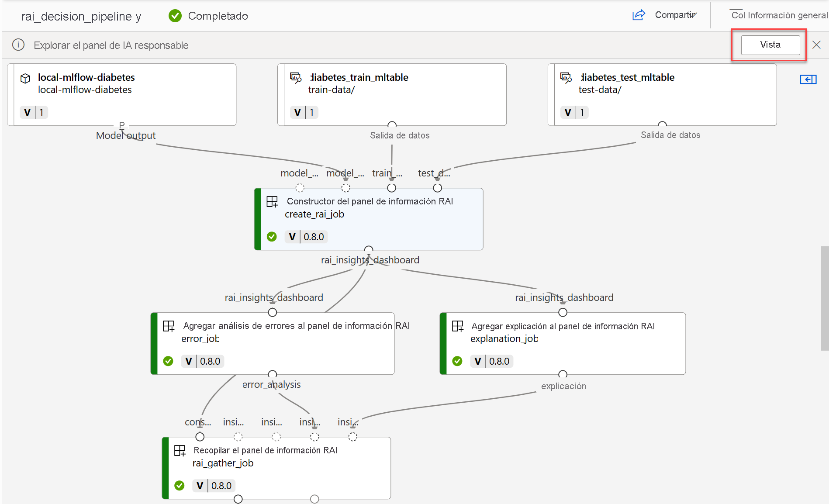Click explanation_job green success checkmark
This screenshot has width=829, height=504.
pyautogui.click(x=457, y=361)
